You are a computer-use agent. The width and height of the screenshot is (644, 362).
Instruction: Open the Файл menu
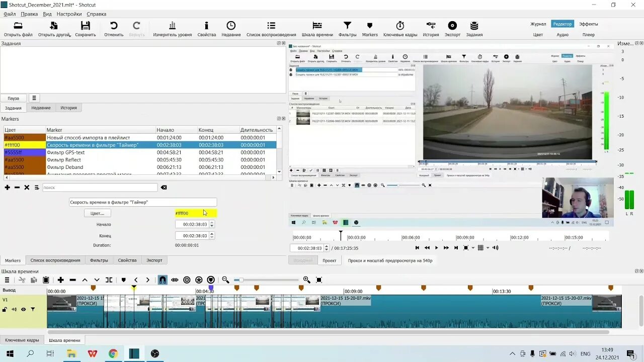coord(10,14)
